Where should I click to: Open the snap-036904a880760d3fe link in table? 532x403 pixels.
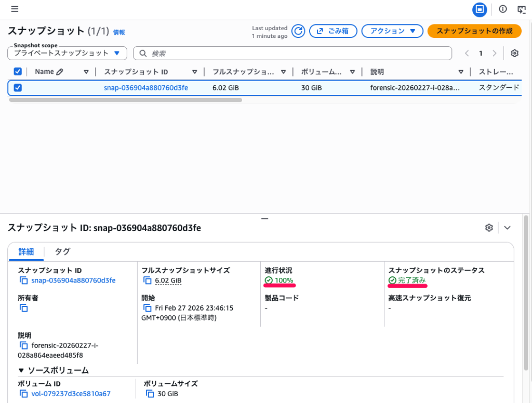(146, 88)
